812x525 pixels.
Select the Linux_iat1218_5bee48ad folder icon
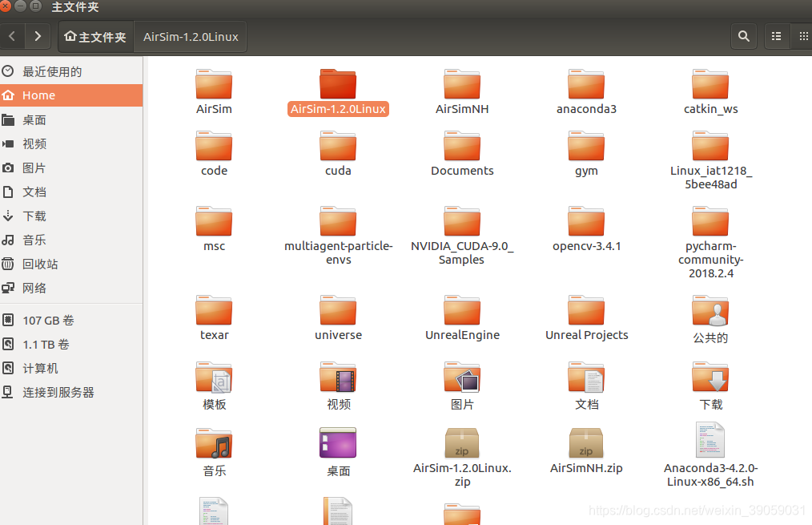[710, 146]
